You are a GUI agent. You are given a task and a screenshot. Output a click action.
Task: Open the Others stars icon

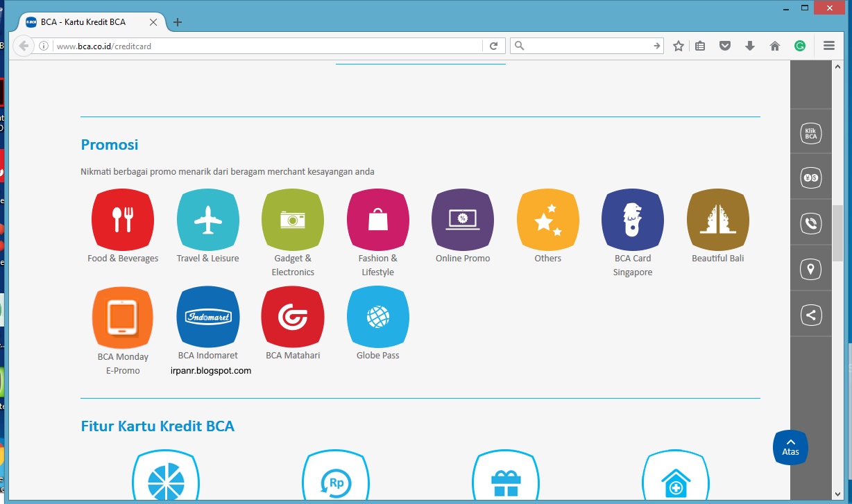548,219
